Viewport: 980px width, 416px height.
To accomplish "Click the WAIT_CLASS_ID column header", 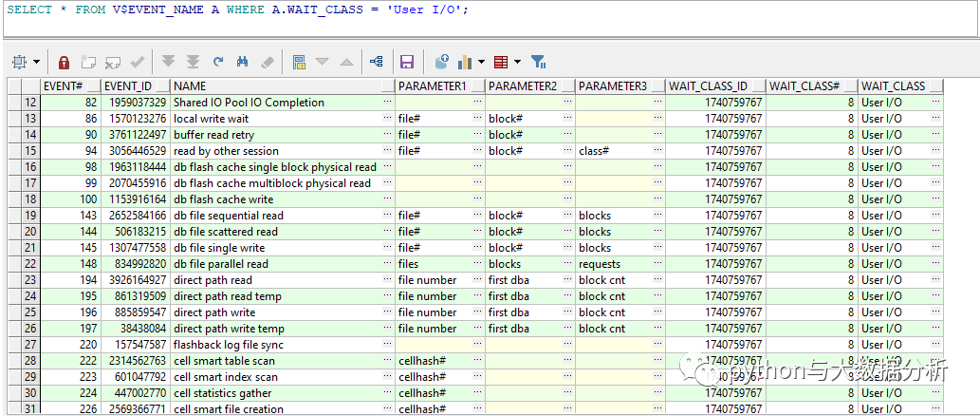I will click(715, 86).
